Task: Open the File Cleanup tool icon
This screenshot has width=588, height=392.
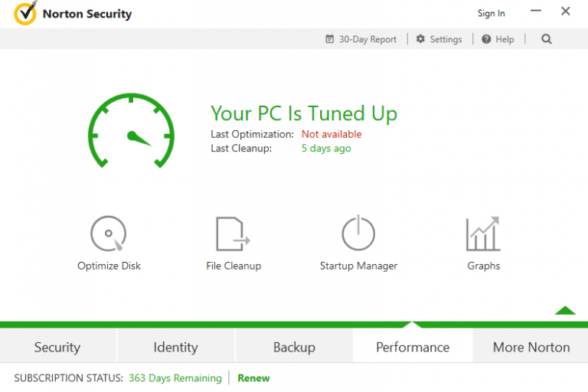Action: tap(233, 234)
